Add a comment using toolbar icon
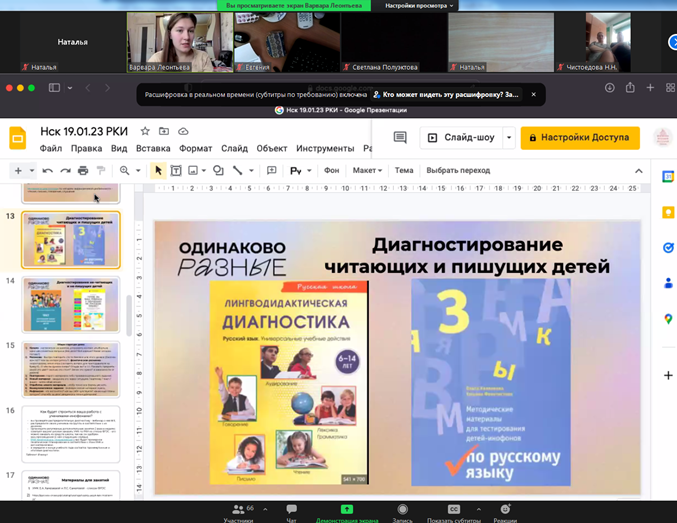 click(x=271, y=171)
